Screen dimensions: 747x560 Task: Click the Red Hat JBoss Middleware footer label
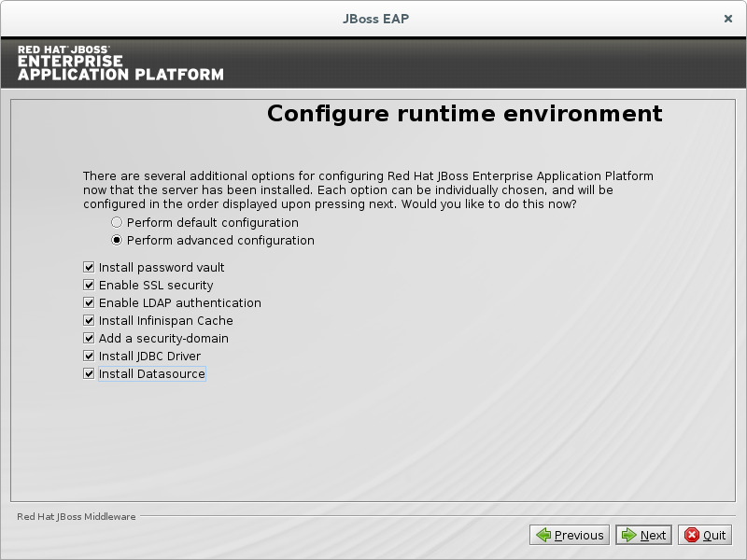click(77, 516)
